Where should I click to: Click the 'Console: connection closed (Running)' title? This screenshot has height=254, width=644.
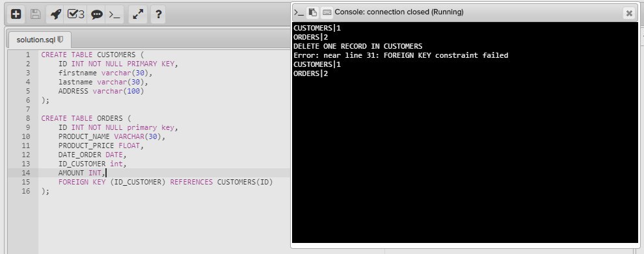(x=399, y=12)
